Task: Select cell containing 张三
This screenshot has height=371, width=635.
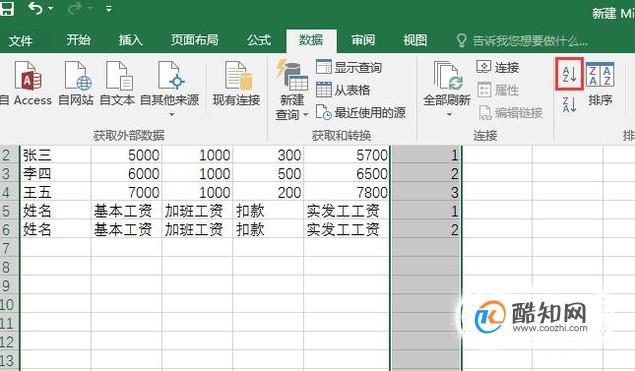Action: point(55,155)
